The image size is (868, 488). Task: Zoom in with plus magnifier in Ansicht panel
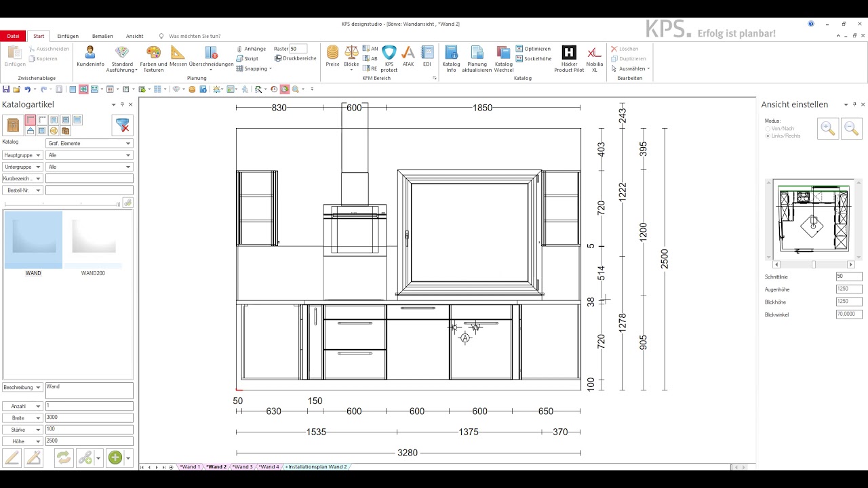point(828,128)
